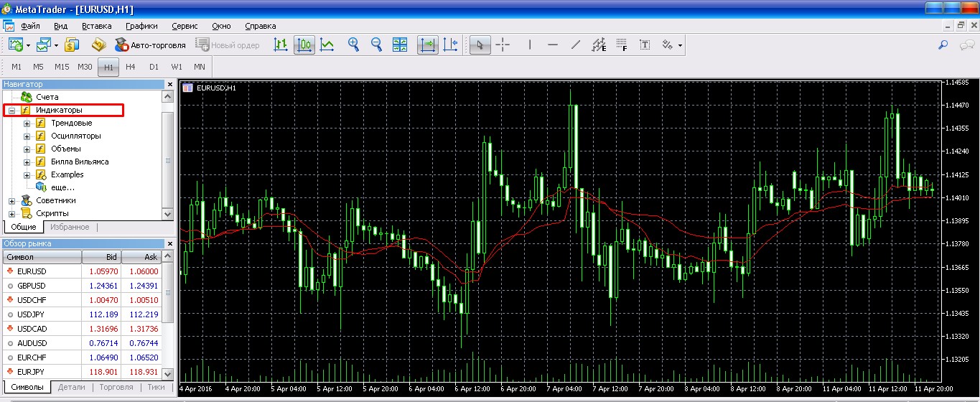980x402 pixels.
Task: Select the GBPUSD row in market watch
Action: [x=82, y=286]
